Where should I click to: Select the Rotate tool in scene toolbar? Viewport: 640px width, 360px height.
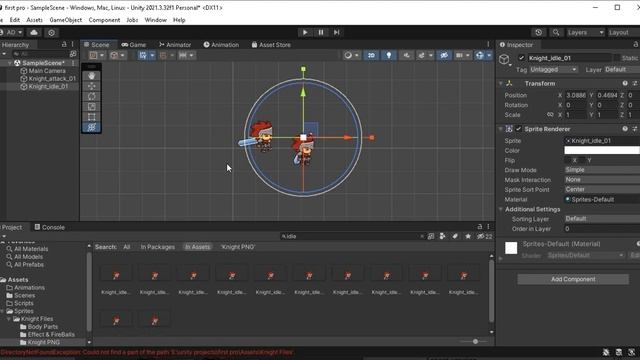[91, 96]
